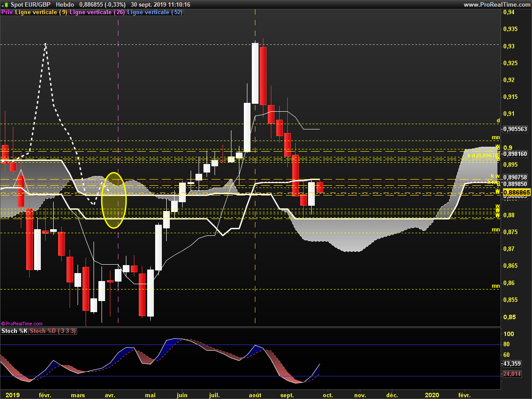
Task: Click the Spot EUR/GBP instrument name
Action: (x=31, y=4)
